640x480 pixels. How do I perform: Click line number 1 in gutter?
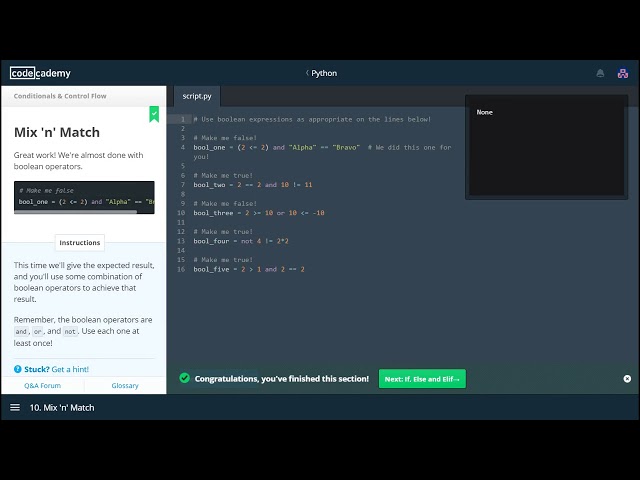pyautogui.click(x=183, y=119)
